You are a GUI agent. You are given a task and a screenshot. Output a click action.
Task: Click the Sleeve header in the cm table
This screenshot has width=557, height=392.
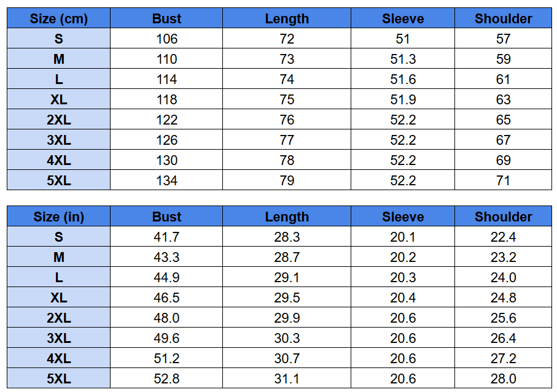tap(403, 18)
